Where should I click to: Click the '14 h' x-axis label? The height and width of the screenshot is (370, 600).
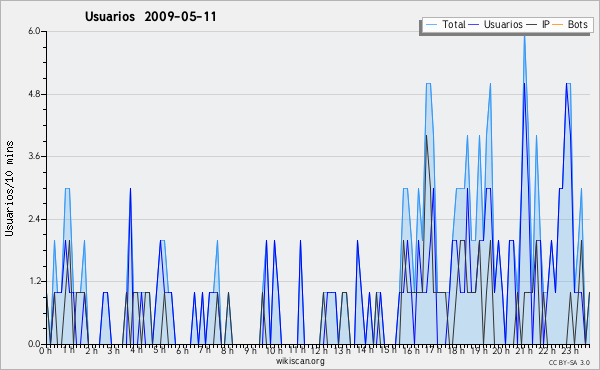coord(365,350)
